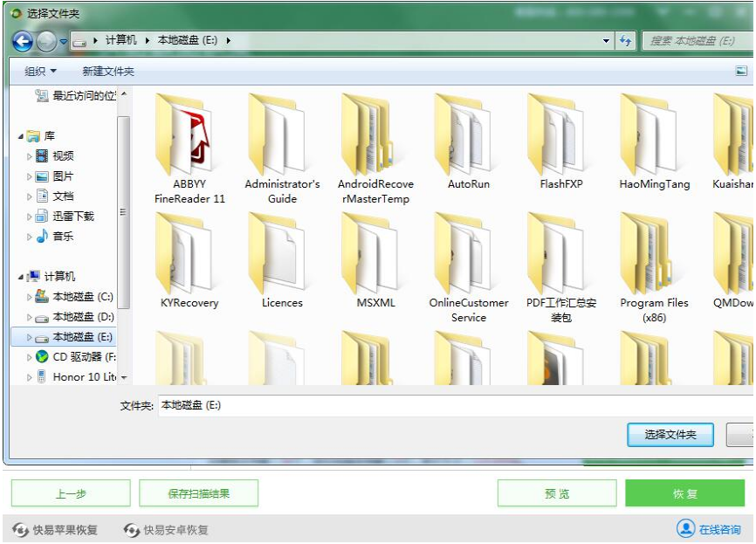Click the 选择文件夹 button

click(x=670, y=435)
